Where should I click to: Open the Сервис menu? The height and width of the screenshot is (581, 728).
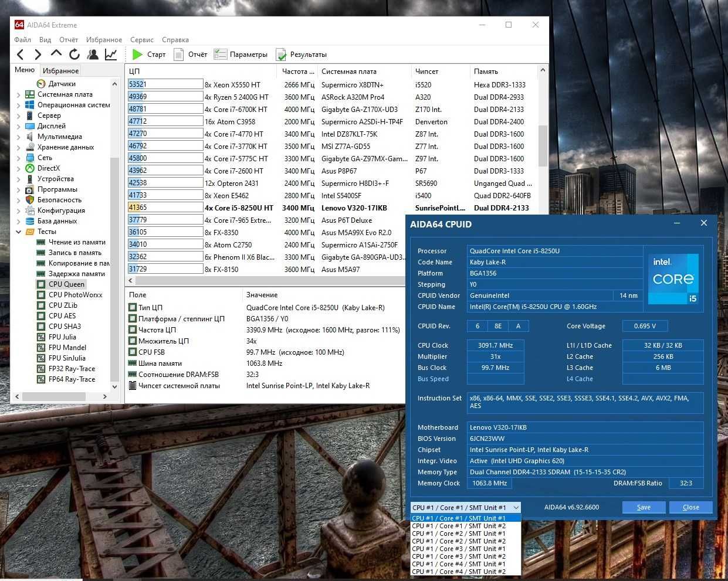click(x=142, y=40)
